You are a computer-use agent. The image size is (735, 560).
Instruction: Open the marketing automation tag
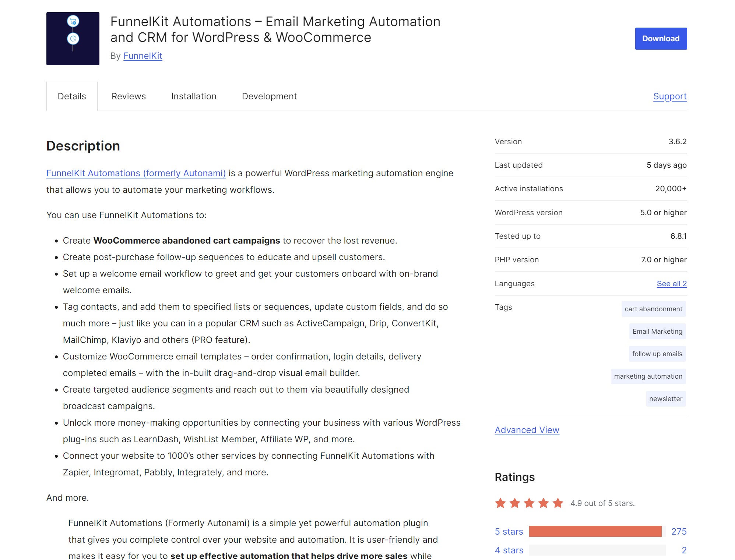(x=648, y=376)
